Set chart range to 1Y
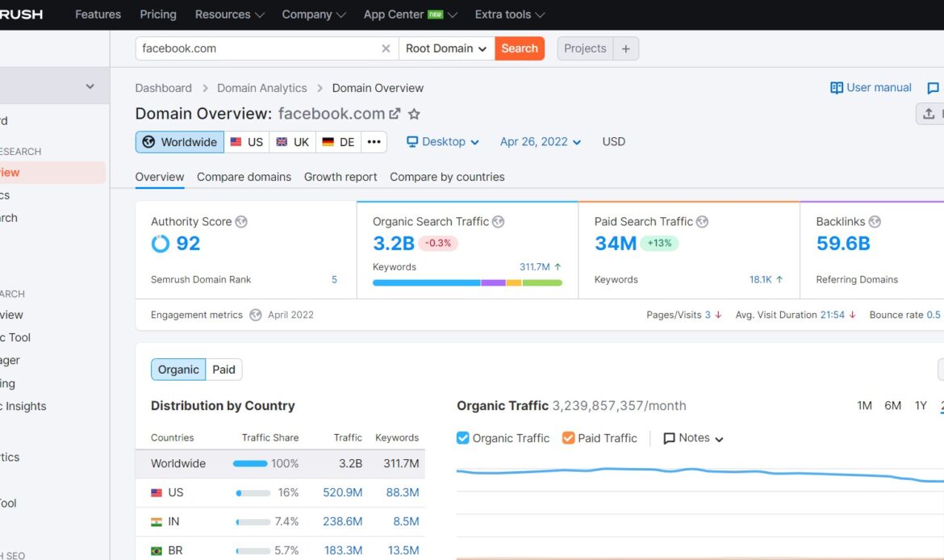Image resolution: width=944 pixels, height=560 pixels. pos(921,406)
